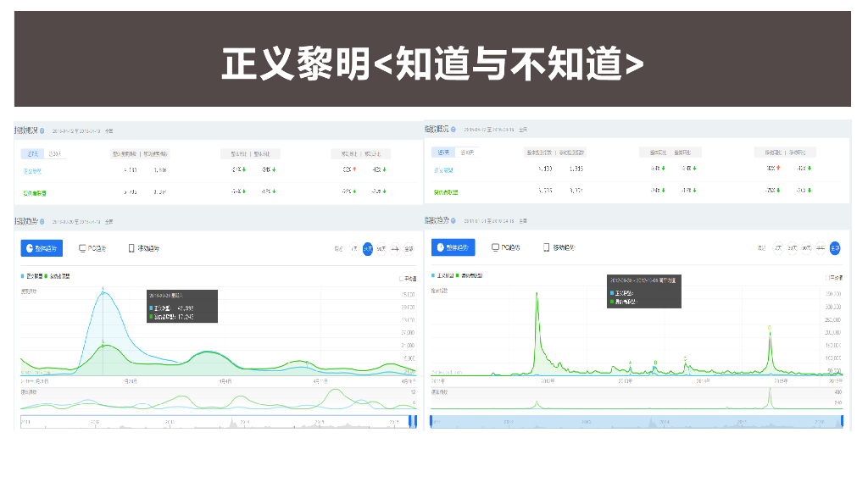Choose 全部 range in right trend panel
This screenshot has width=868, height=488.
(x=835, y=248)
